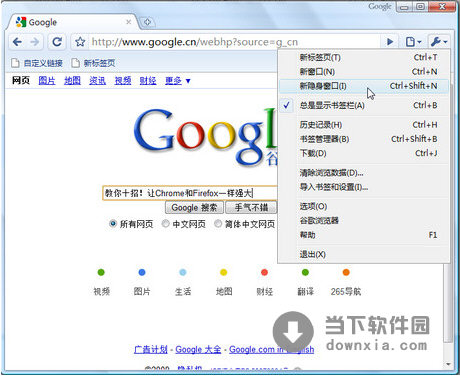Open the 图片 link in top nav
The height and width of the screenshot is (376, 460).
click(x=47, y=81)
